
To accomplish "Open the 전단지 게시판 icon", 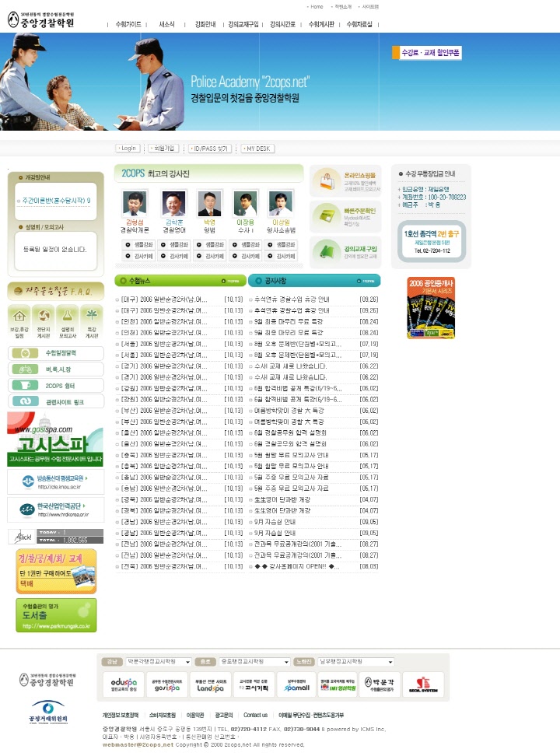I will click(x=44, y=316).
